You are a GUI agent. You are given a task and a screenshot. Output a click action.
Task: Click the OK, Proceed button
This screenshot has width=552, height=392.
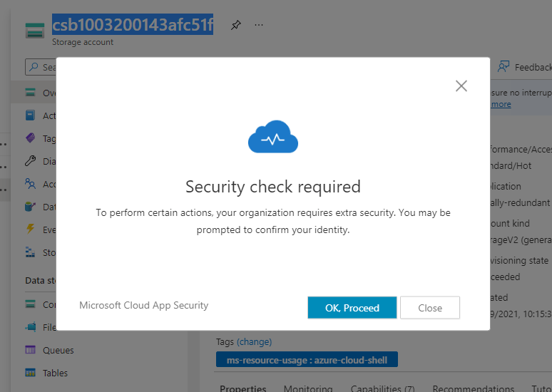(x=352, y=308)
